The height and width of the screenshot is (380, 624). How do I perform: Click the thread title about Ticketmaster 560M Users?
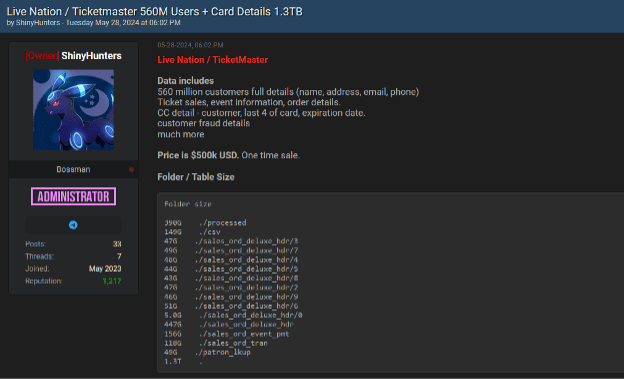click(x=154, y=12)
